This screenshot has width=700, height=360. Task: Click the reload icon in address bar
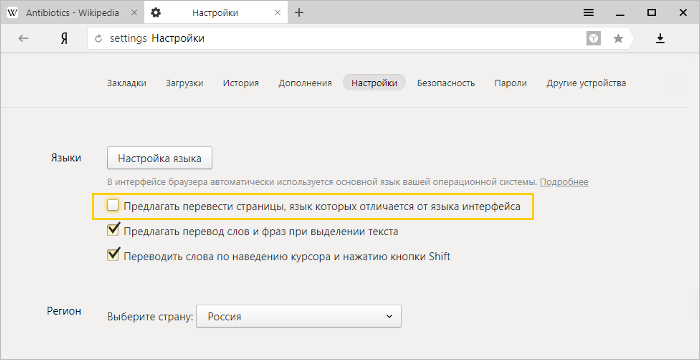pos(99,39)
